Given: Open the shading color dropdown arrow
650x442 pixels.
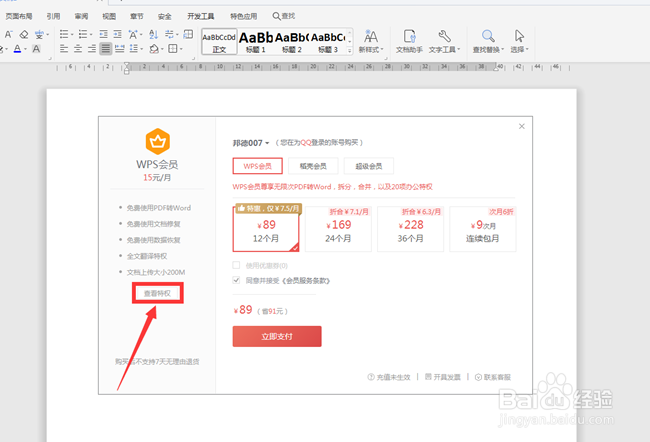Looking at the screenshot, I should coord(162,49).
